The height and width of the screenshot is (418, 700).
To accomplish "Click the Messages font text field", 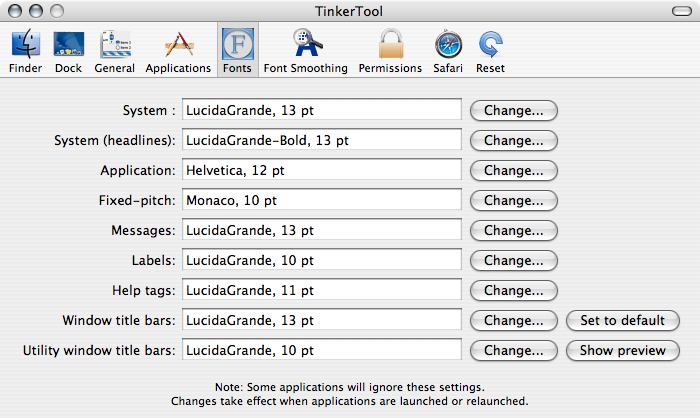I will point(321,230).
